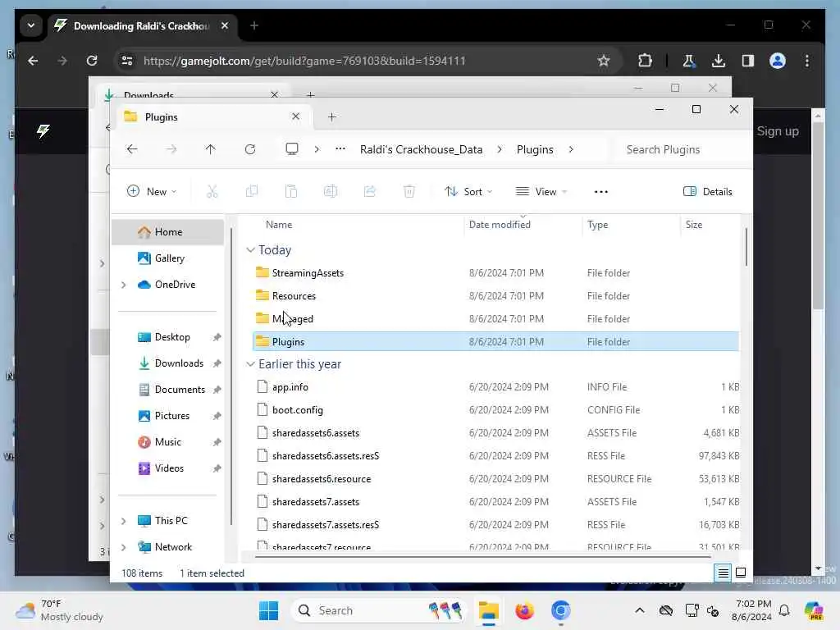
Task: Open Chrome extensions puzzle icon
Action: tap(645, 61)
